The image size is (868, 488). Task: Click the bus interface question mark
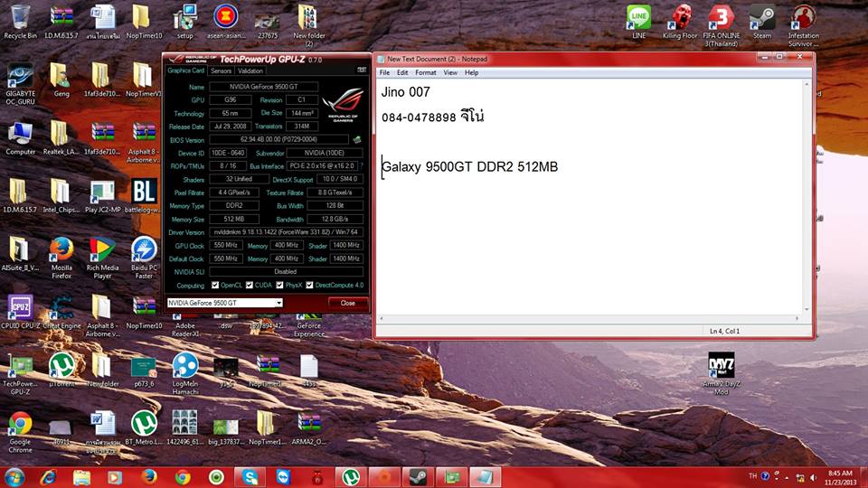(x=362, y=166)
